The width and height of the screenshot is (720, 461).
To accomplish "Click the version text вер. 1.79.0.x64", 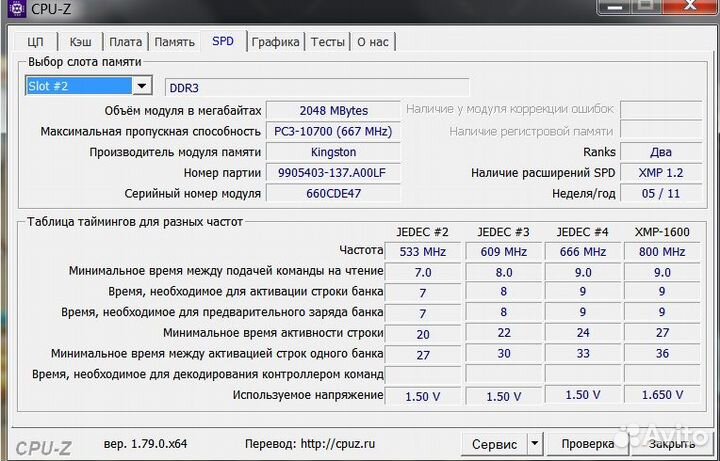I will point(146,444).
